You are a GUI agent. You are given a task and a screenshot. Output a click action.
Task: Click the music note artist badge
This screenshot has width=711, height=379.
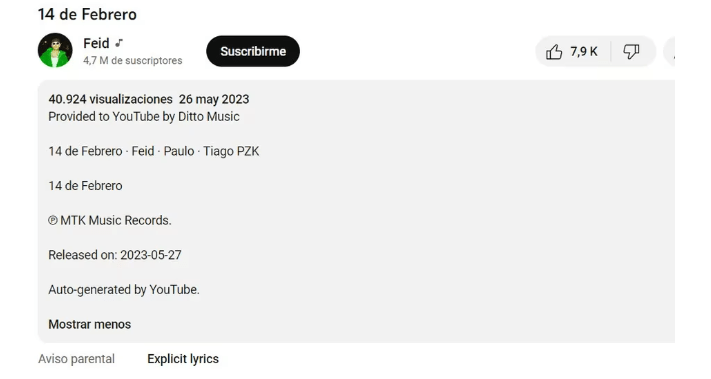tap(119, 43)
